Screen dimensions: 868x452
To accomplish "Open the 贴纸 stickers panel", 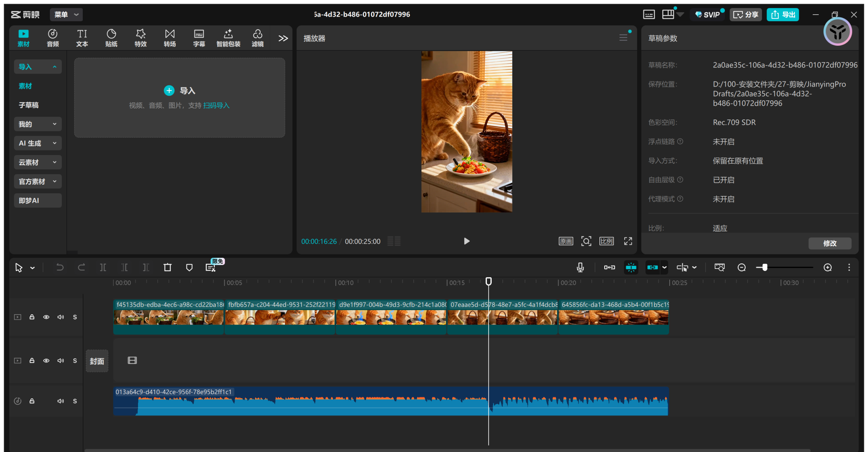I will click(x=111, y=38).
